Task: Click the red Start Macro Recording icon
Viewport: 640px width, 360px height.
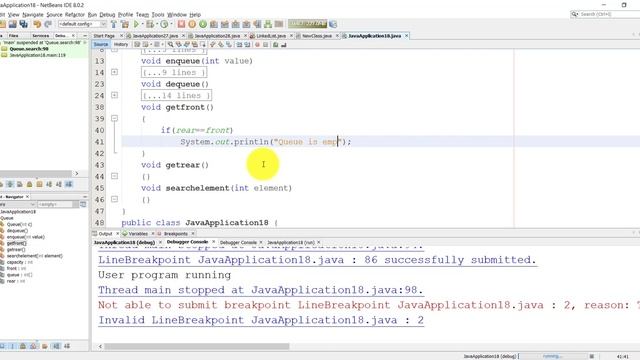Action: (x=258, y=44)
